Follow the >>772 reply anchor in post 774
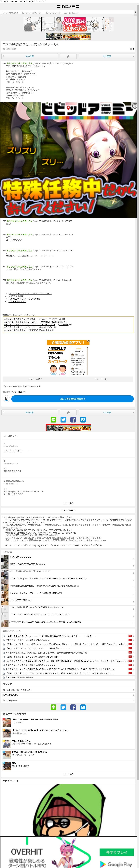Viewport: 139px width, 868px height. pyautogui.click(x=8, y=237)
